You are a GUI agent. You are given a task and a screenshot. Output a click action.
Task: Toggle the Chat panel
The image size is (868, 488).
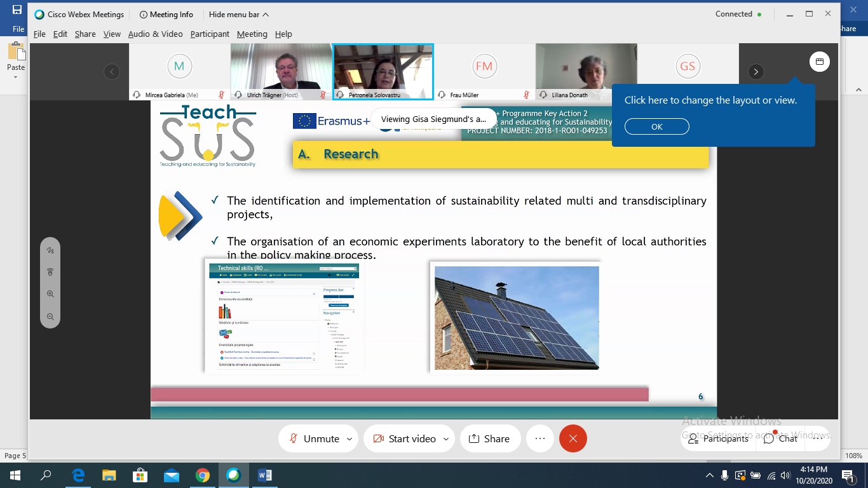[781, 438]
